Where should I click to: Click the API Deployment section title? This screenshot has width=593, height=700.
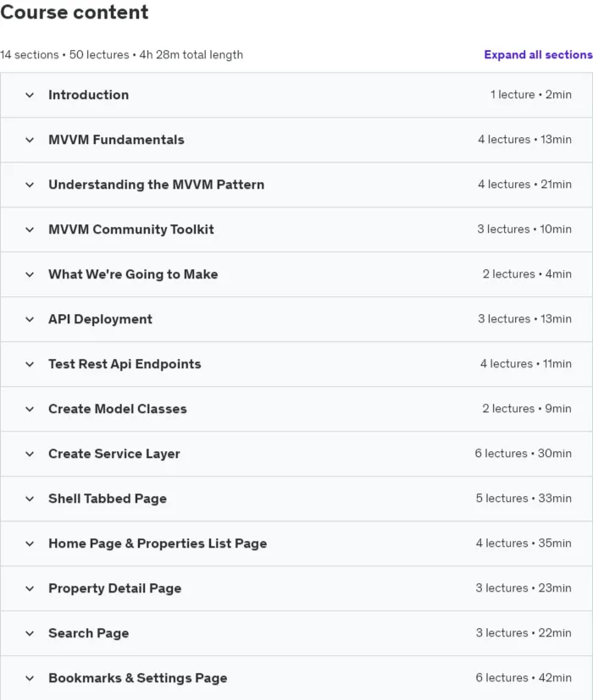[100, 319]
